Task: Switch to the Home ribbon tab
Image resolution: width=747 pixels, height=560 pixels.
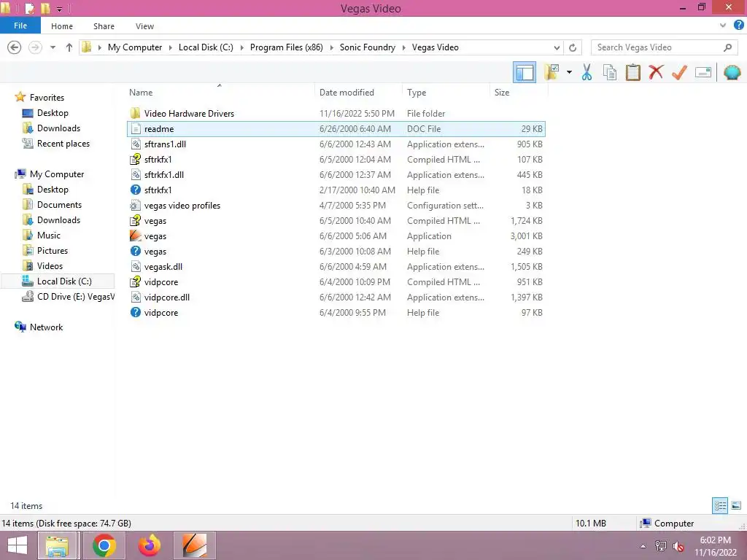Action: [62, 26]
